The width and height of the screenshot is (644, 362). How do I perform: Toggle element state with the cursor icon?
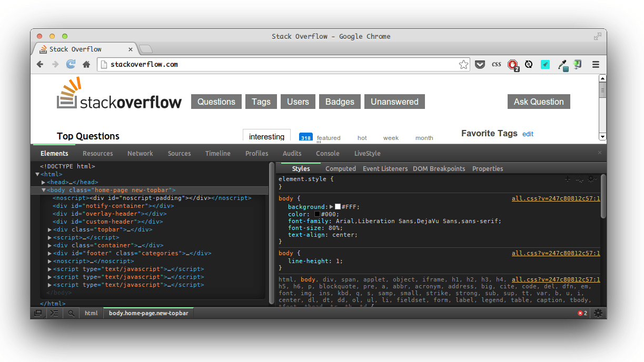pyautogui.click(x=578, y=178)
